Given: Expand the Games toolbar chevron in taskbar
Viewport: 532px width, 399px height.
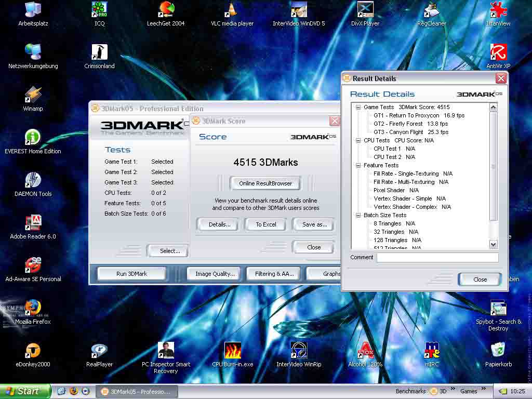Looking at the screenshot, I should click(484, 389).
